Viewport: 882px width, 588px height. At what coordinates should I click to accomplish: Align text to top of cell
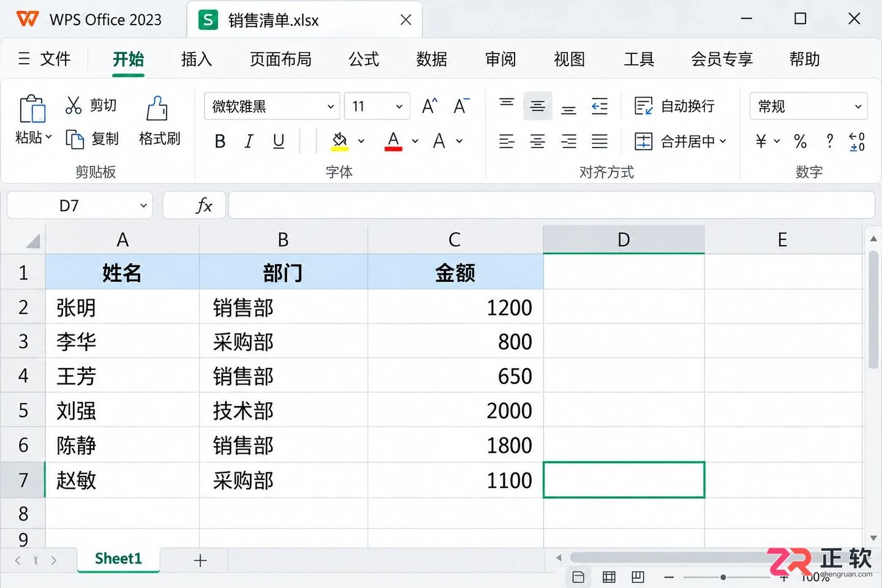tap(507, 103)
